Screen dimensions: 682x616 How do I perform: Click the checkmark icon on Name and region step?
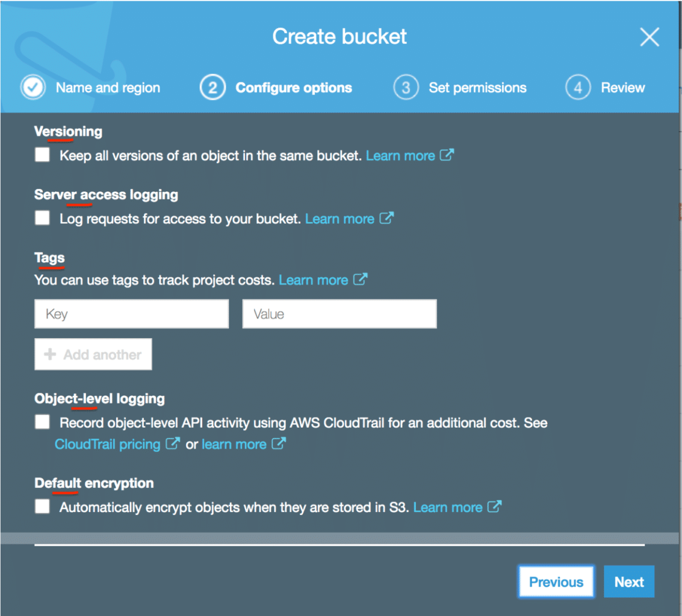click(33, 87)
